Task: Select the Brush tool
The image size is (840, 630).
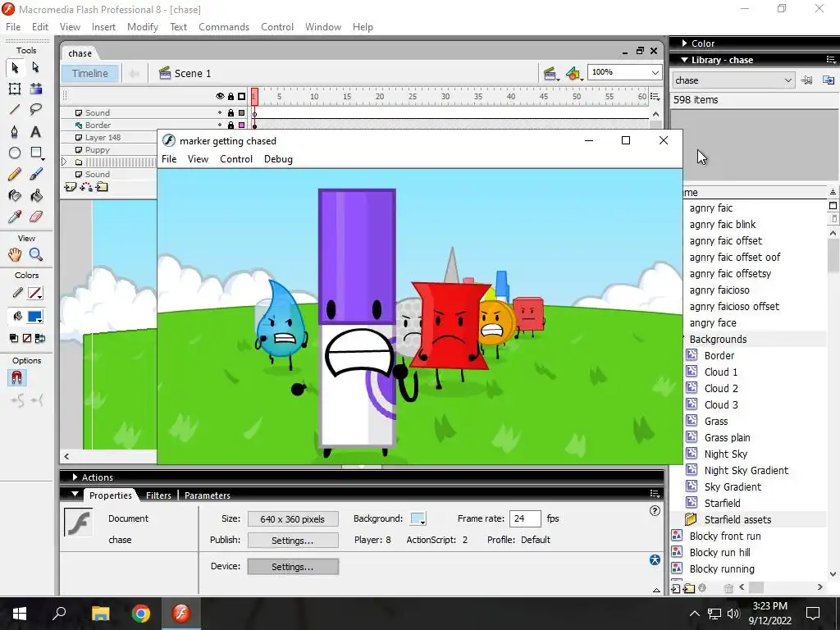Action: click(36, 174)
